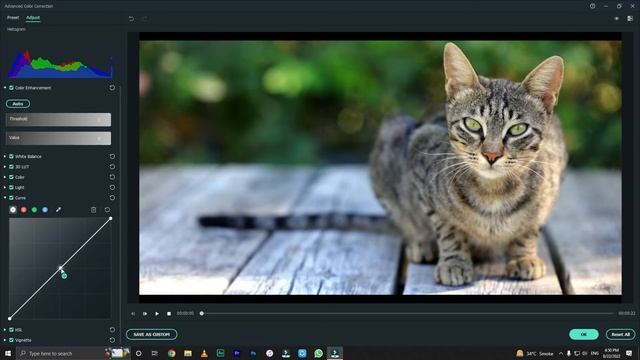Toggle the eye preview comparison icon
The width and height of the screenshot is (640, 360).
click(x=616, y=18)
